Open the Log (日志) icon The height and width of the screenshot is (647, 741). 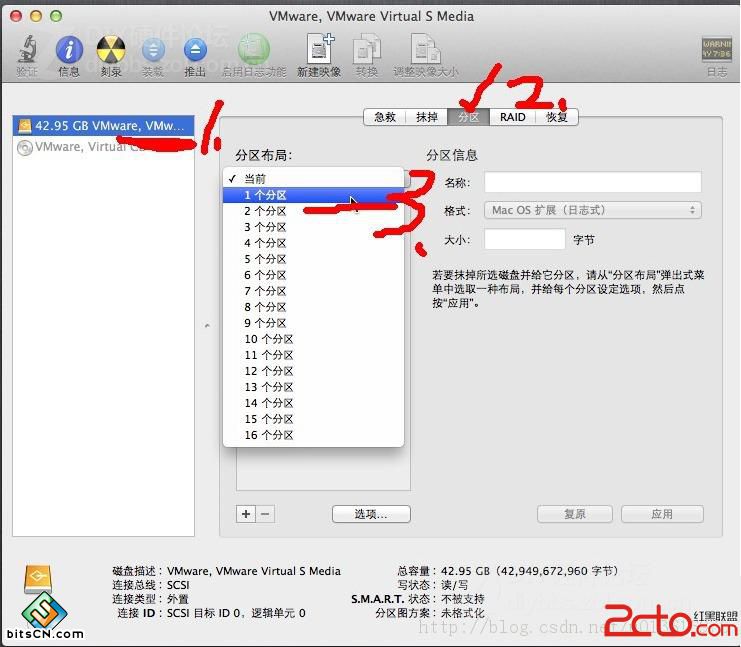coord(716,49)
